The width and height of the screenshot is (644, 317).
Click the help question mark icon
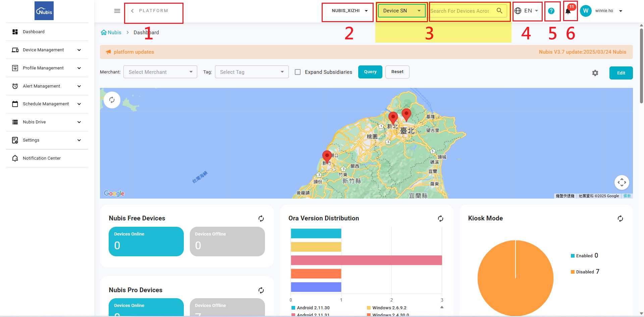pyautogui.click(x=551, y=11)
